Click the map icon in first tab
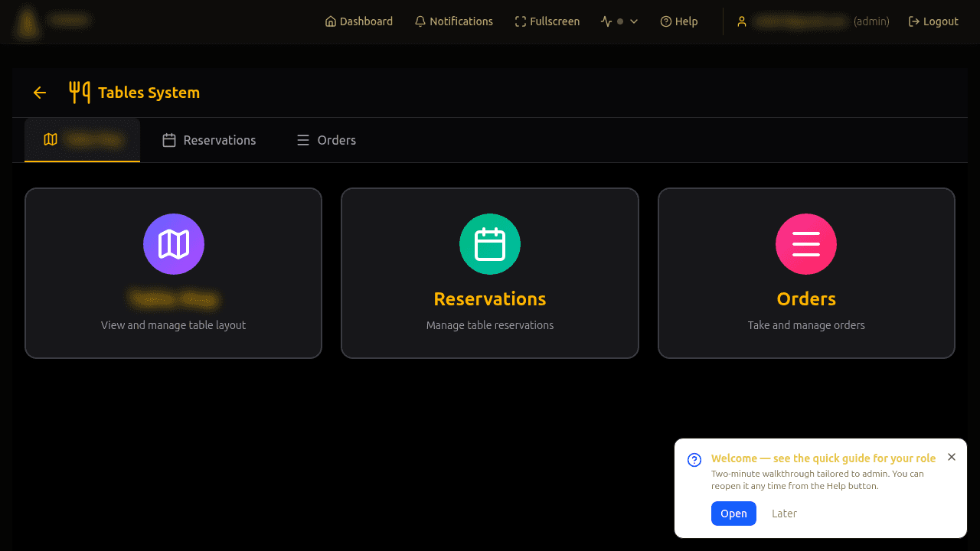 point(51,139)
